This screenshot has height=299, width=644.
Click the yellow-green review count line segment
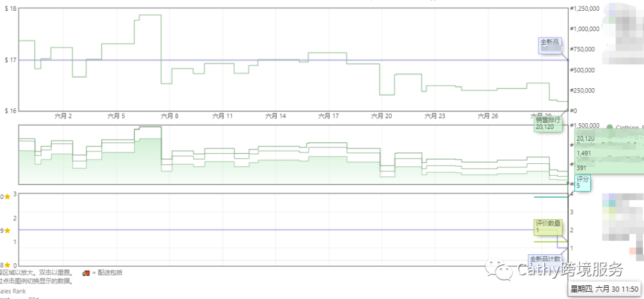click(551, 242)
